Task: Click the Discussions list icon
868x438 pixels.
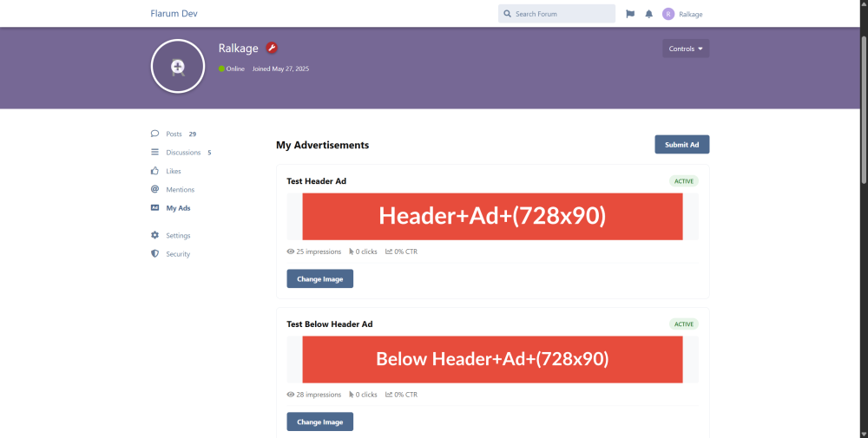Action: (155, 152)
